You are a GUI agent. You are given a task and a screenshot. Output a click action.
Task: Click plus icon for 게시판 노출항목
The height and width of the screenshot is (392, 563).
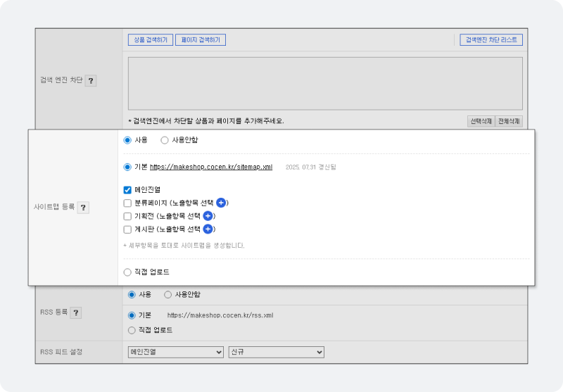(x=208, y=229)
